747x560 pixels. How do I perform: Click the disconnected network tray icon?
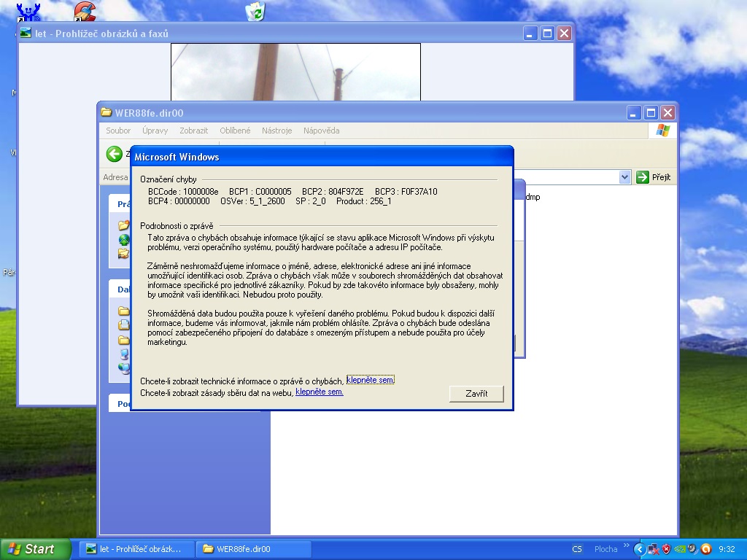(653, 549)
